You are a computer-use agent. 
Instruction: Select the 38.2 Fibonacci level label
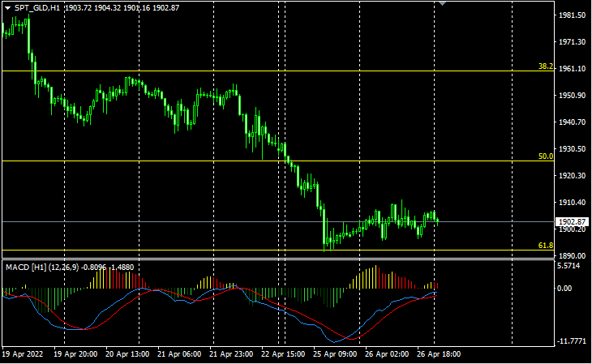[546, 66]
